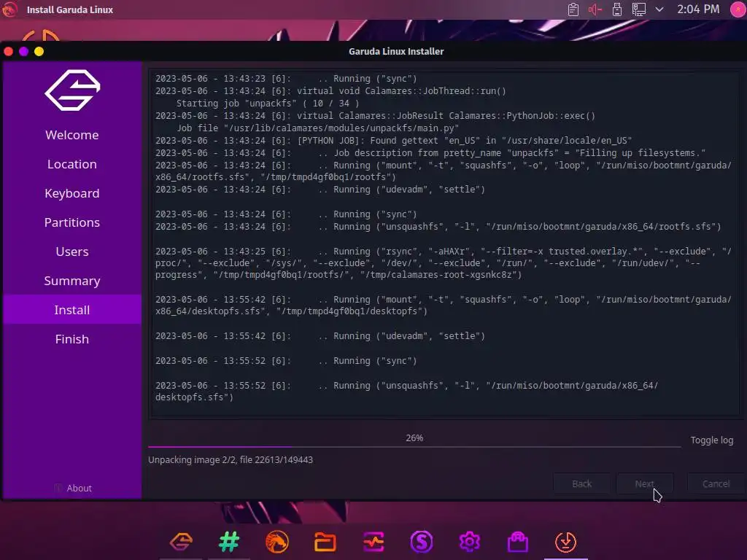The height and width of the screenshot is (560, 747).
Task: Click the Back button
Action: pos(581,484)
